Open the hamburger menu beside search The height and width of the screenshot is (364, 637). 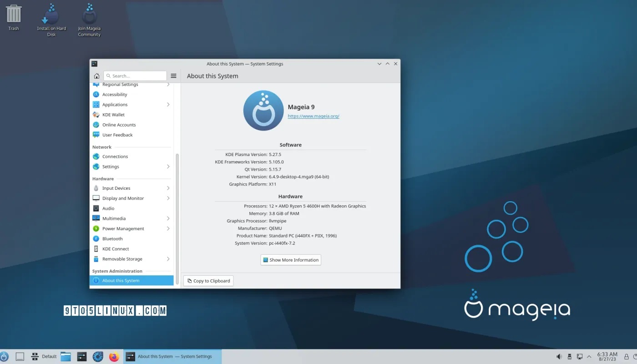point(173,76)
